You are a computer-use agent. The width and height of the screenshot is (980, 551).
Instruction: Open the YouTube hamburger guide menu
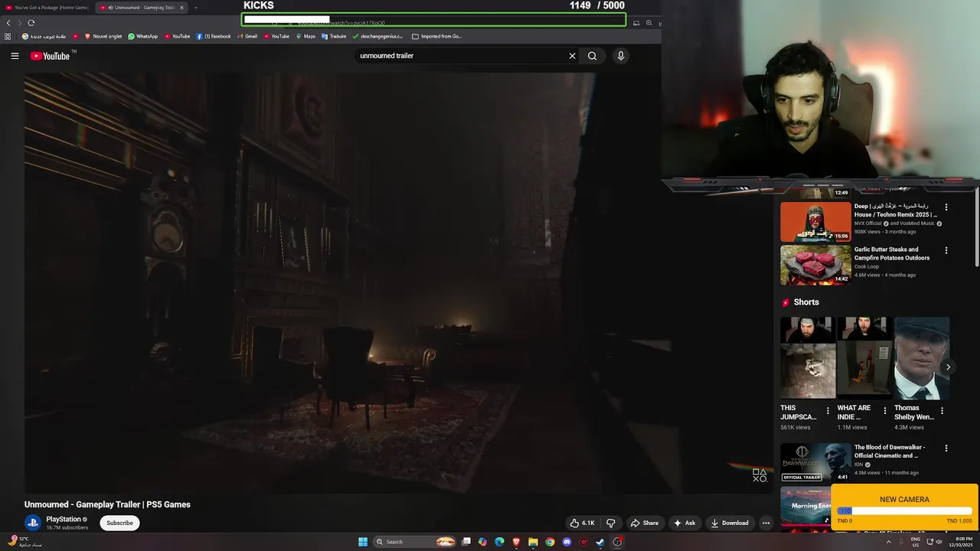point(15,56)
